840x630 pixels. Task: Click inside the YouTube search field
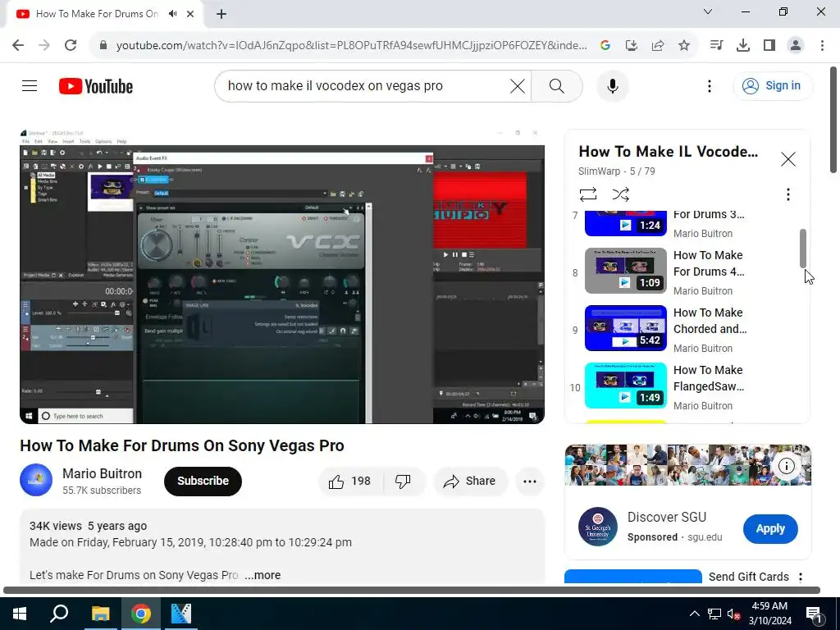click(x=364, y=85)
